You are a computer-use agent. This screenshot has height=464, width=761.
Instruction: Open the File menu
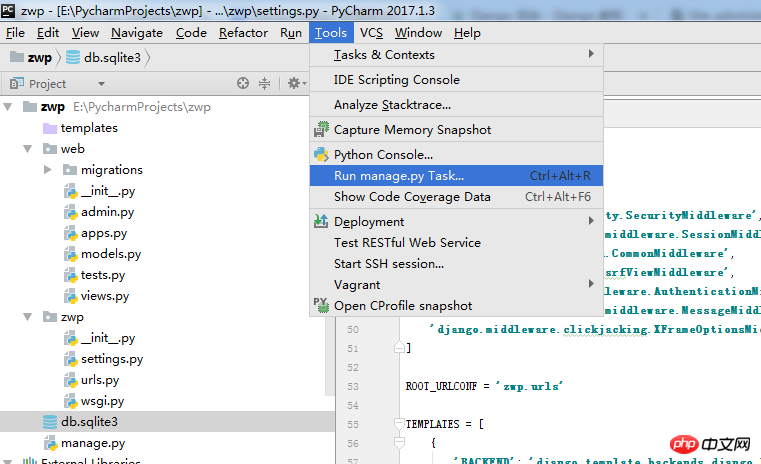[x=15, y=33]
